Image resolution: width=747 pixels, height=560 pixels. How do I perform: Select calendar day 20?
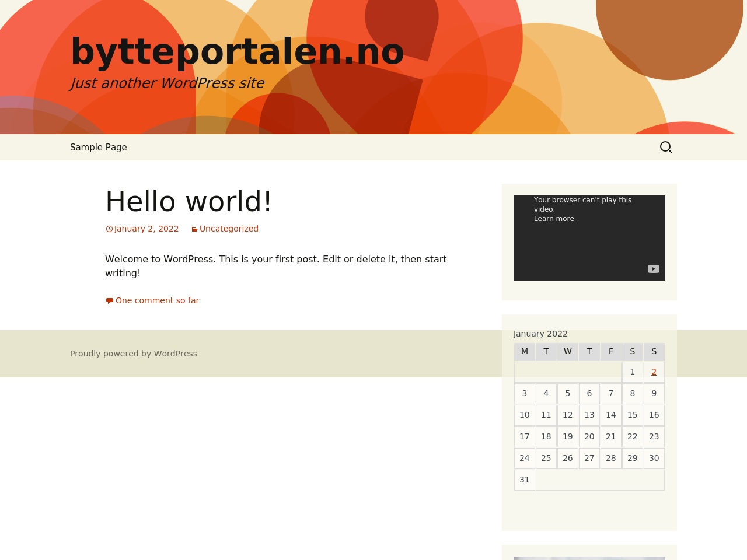589,436
